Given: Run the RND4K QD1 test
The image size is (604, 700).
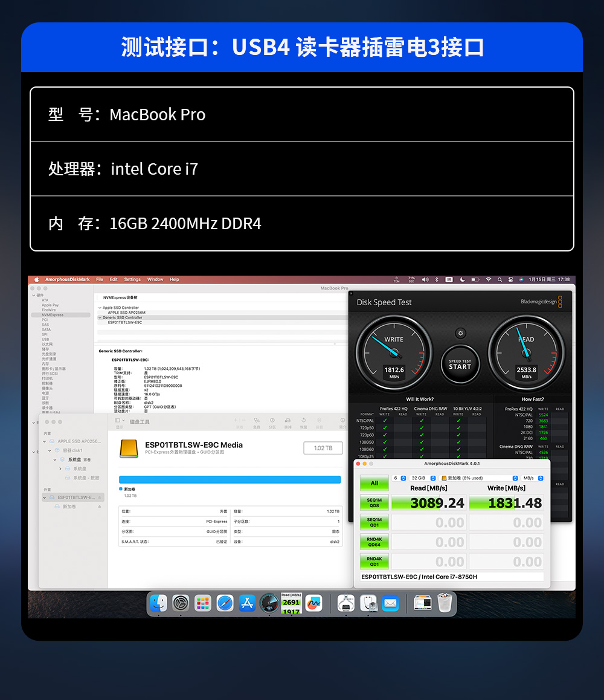Looking at the screenshot, I should [x=374, y=562].
